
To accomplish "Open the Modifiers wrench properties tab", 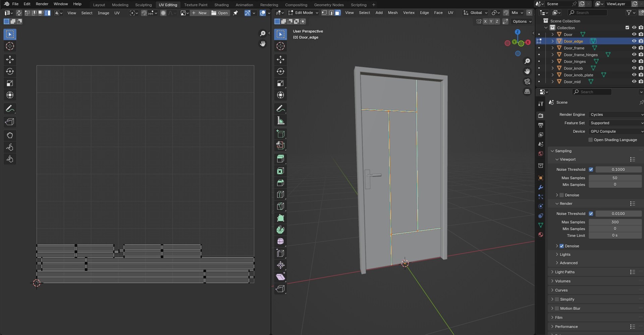I will coord(540,187).
